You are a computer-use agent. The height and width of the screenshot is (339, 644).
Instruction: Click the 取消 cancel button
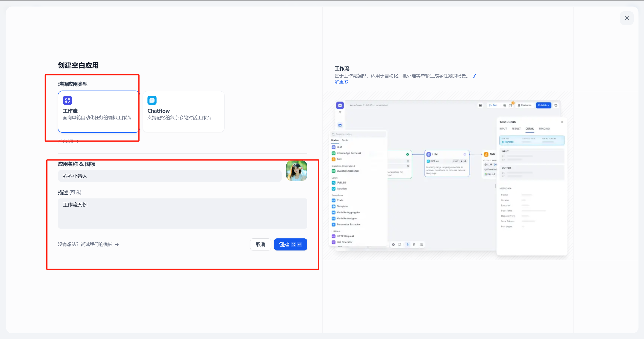260,244
